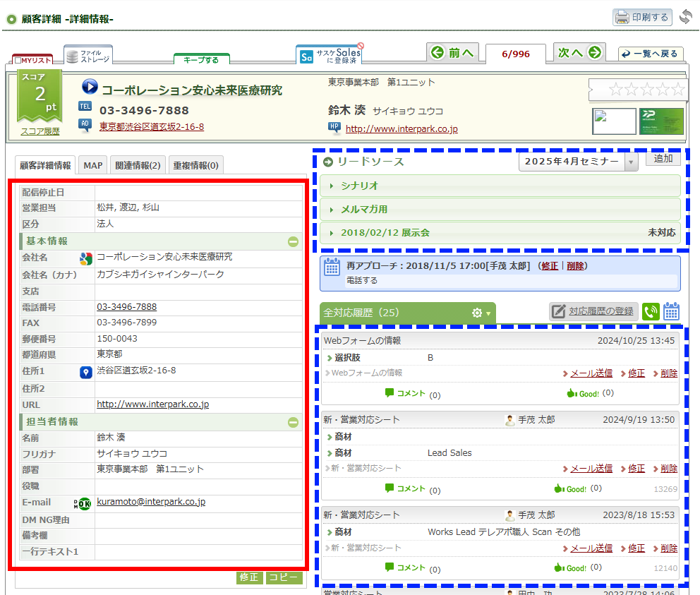Click the blue play icon beside company name
The height and width of the screenshot is (595, 700).
pos(90,87)
